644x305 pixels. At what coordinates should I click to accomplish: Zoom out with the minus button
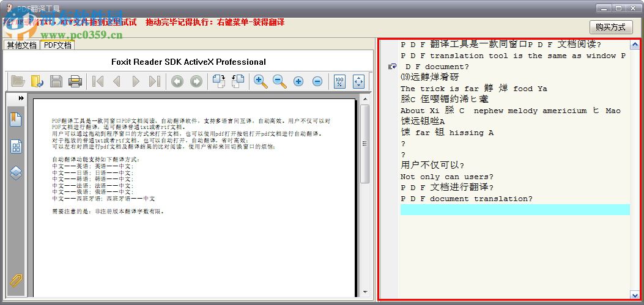point(317,81)
